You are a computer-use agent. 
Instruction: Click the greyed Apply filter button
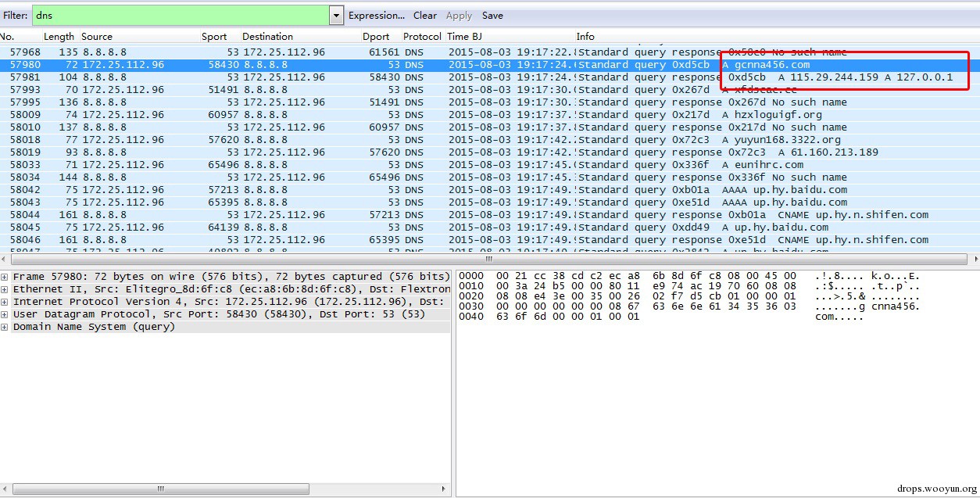tap(459, 16)
